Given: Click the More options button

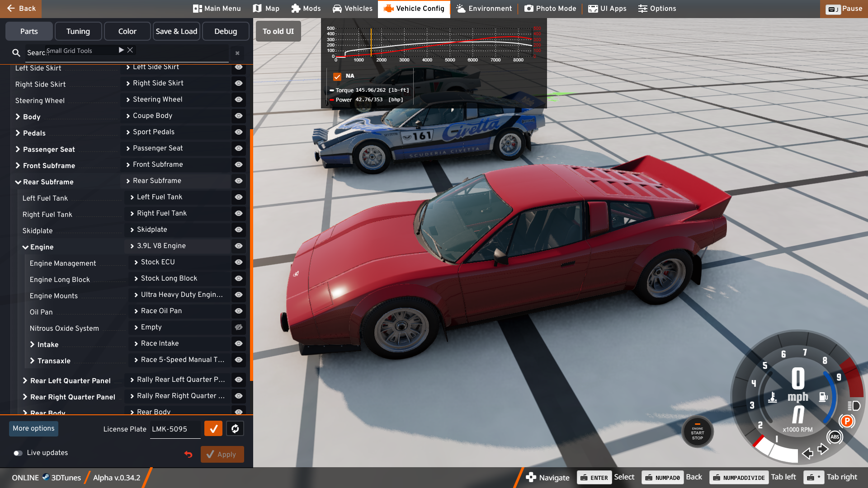Looking at the screenshot, I should tap(33, 428).
